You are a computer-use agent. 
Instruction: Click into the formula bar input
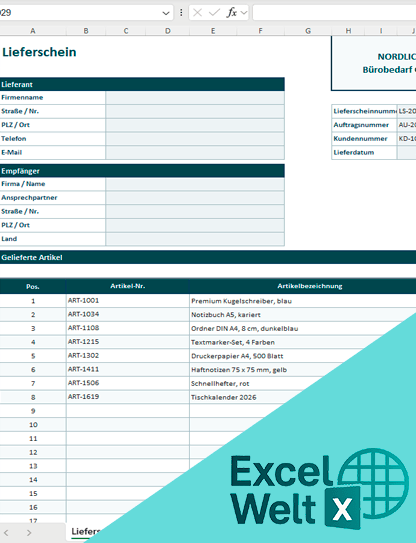(335, 13)
